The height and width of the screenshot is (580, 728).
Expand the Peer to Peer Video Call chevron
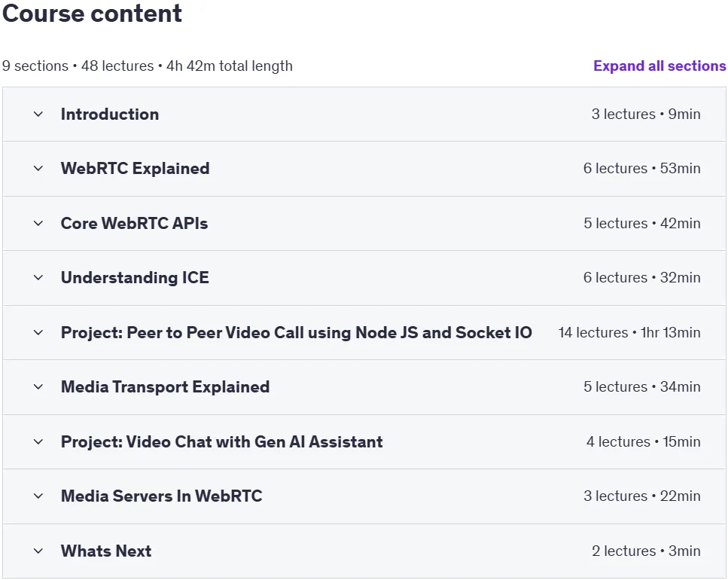(38, 332)
